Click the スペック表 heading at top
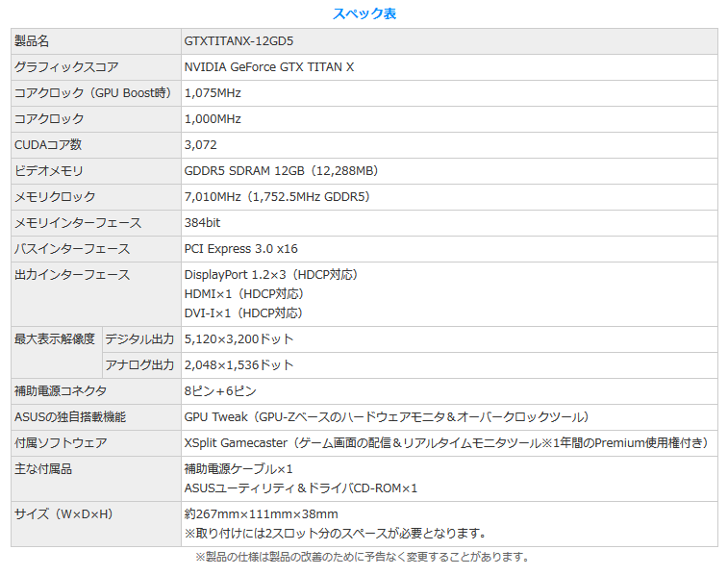Screen dimensions: 728x575 [364, 13]
